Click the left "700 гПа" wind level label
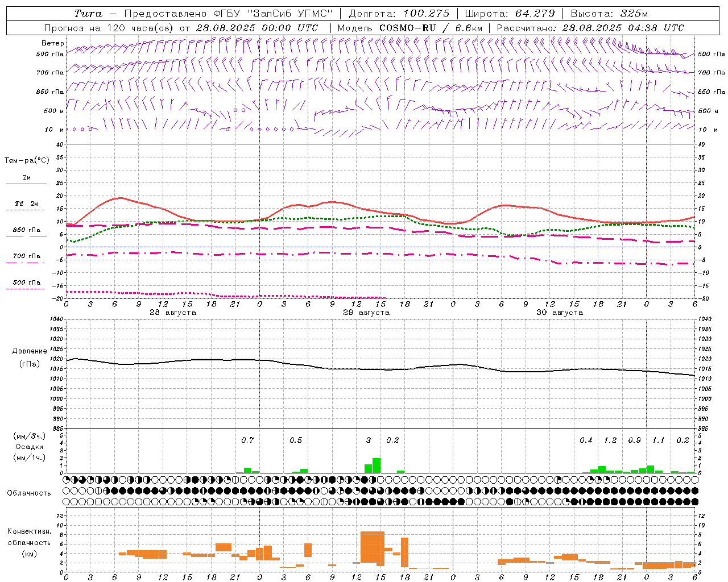This screenshot has width=728, height=582. [x=50, y=73]
